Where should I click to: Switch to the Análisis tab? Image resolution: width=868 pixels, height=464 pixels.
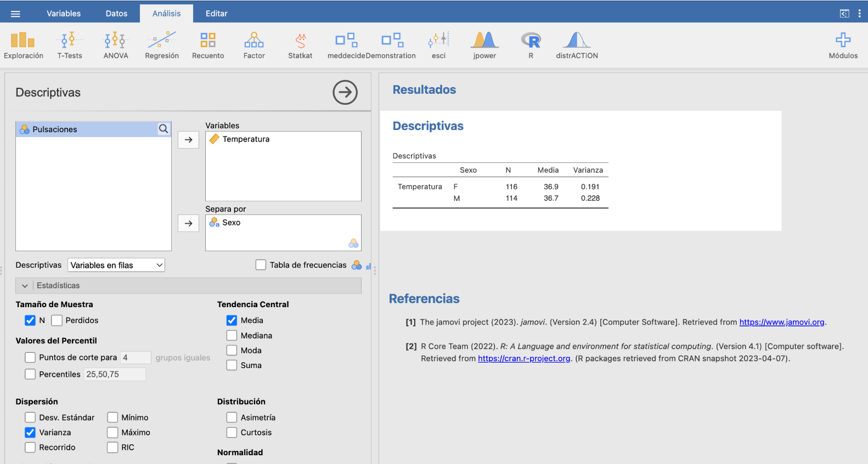click(166, 14)
